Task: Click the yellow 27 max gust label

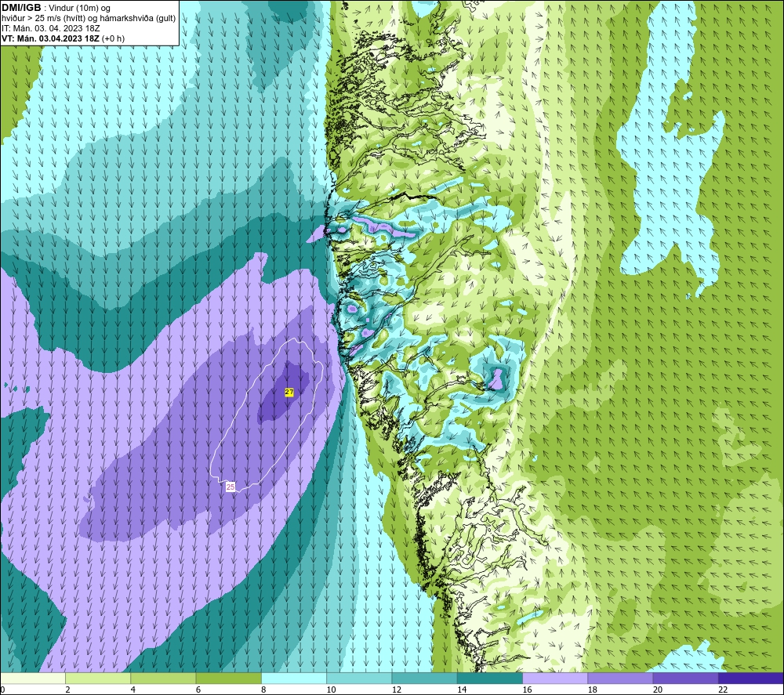Action: click(289, 393)
